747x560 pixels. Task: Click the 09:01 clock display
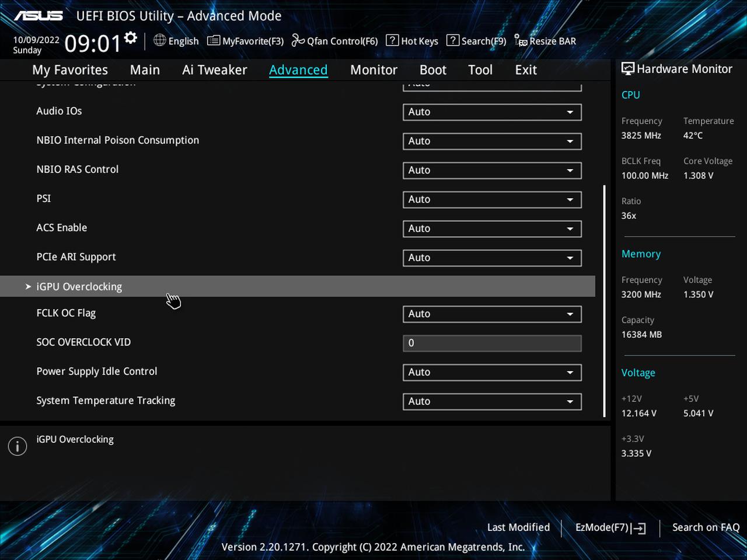pos(92,43)
